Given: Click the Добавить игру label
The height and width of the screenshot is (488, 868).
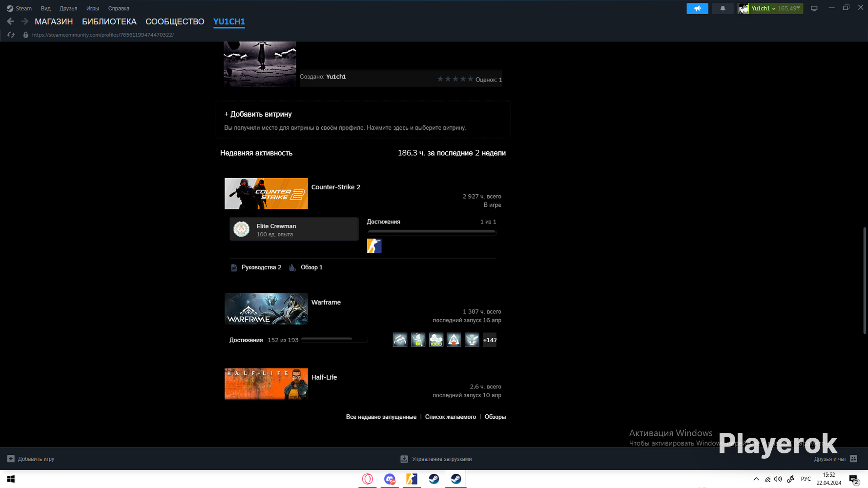Looking at the screenshot, I should tap(36, 459).
